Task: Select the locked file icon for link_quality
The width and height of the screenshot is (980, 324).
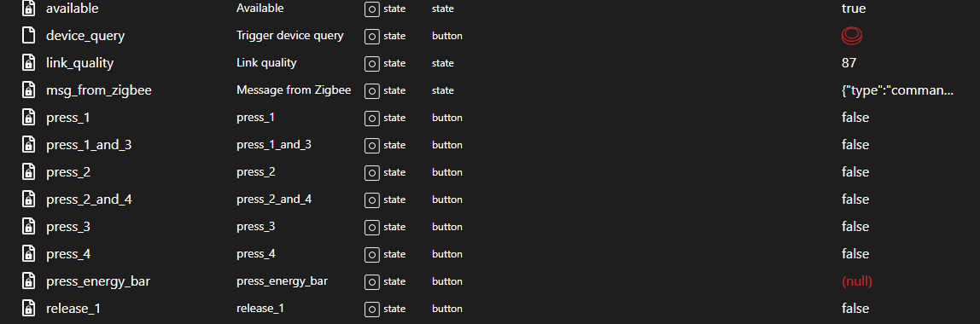Action: click(x=28, y=63)
